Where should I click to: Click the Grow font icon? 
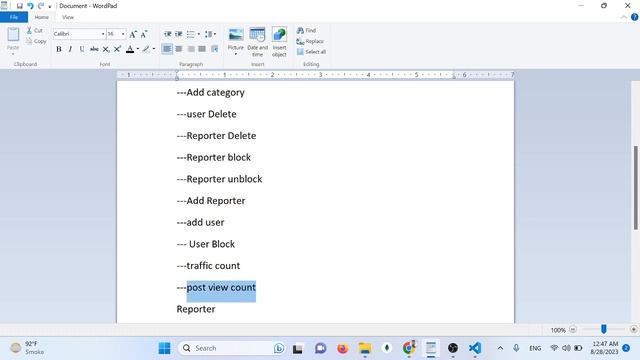click(x=133, y=34)
